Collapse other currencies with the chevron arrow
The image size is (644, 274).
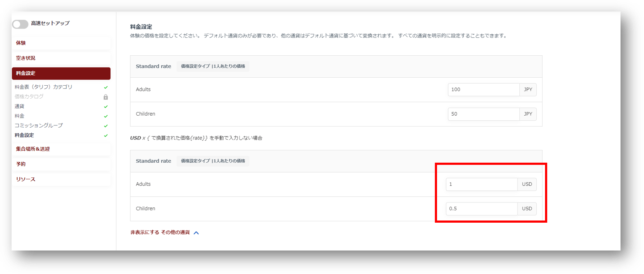[196, 233]
